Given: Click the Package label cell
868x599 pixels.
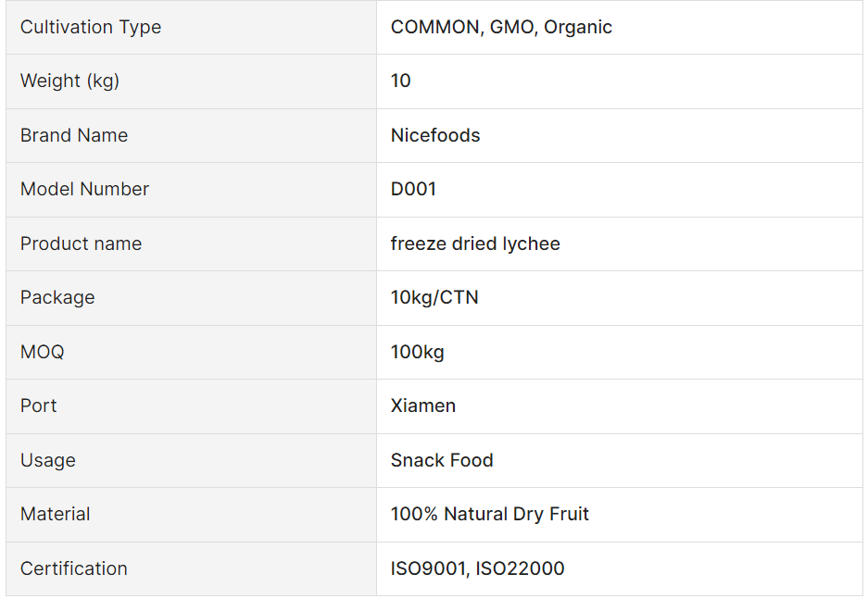Looking at the screenshot, I should (x=191, y=298).
